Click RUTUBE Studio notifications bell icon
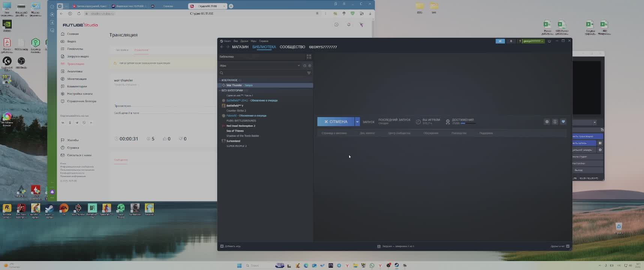 click(x=349, y=25)
